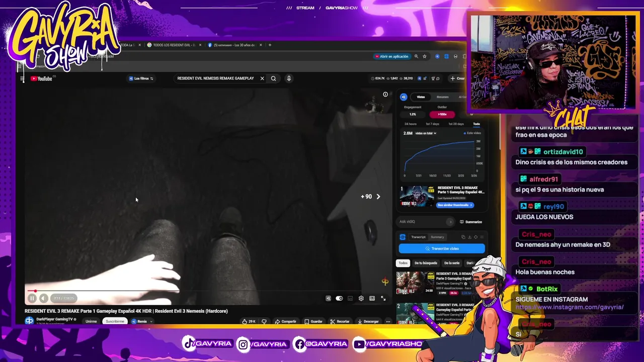Click See similar thumbnails button
The width and height of the screenshot is (644, 362).
pos(455,205)
